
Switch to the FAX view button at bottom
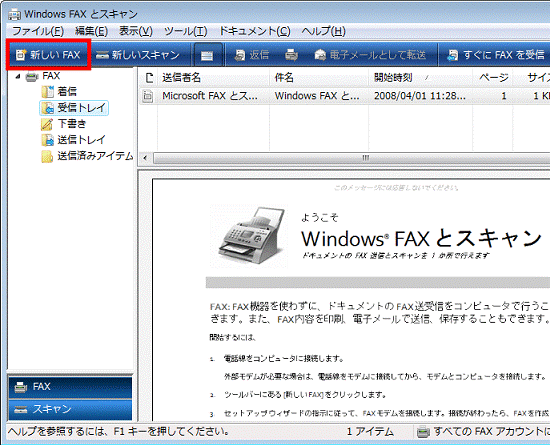(71, 387)
